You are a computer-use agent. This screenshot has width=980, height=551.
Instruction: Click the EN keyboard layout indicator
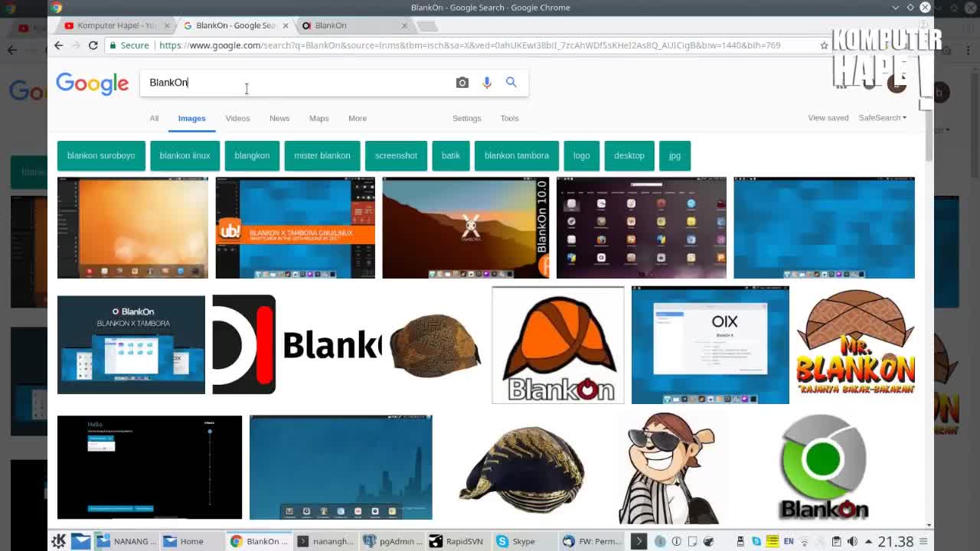[x=789, y=542]
